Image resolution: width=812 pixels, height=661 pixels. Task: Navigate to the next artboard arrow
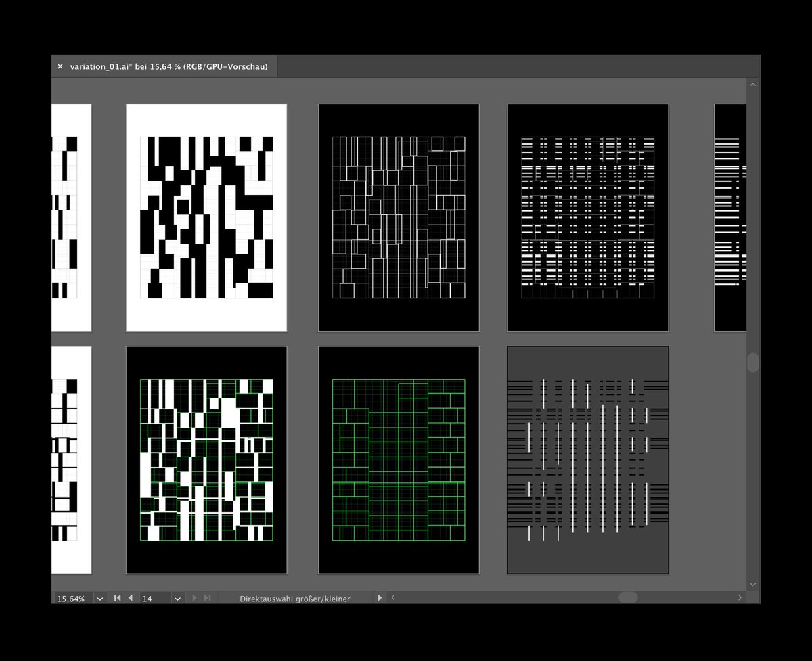[x=195, y=598]
